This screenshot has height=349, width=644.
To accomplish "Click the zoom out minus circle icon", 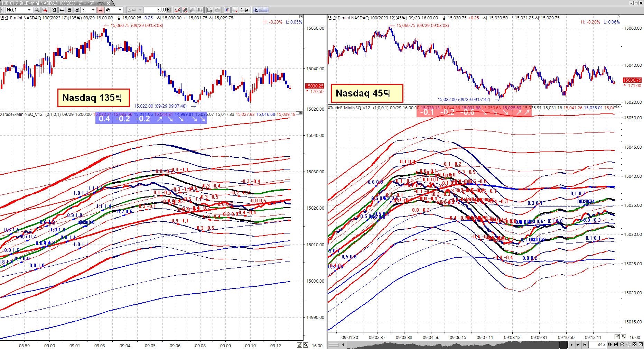I will tap(628, 345).
